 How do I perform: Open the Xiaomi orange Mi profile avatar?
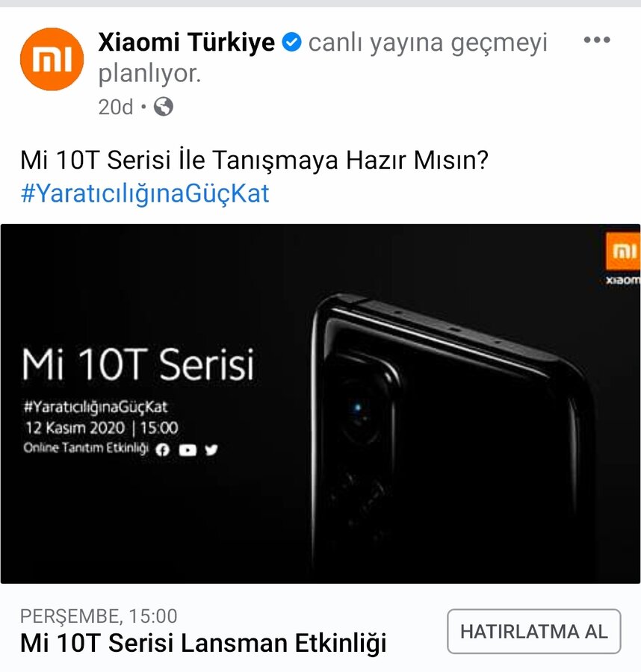[x=52, y=59]
